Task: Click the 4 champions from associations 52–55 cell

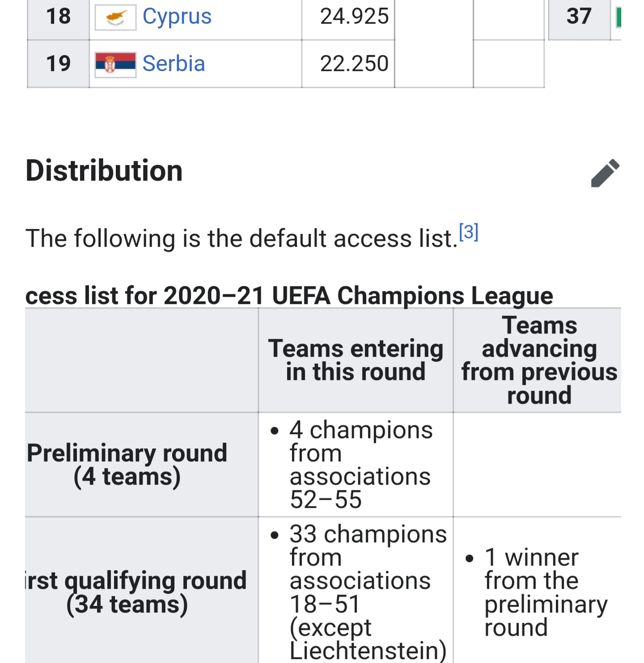Action: pyautogui.click(x=356, y=465)
